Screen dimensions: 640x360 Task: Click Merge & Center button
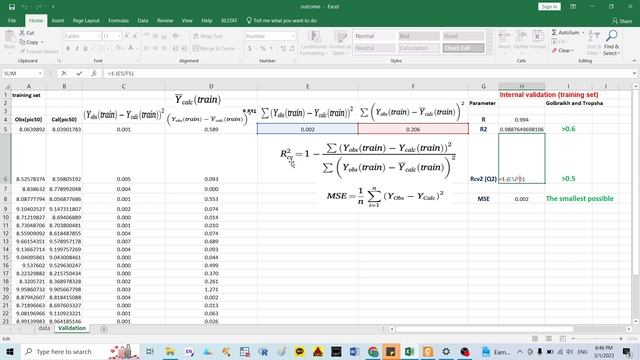215,49
